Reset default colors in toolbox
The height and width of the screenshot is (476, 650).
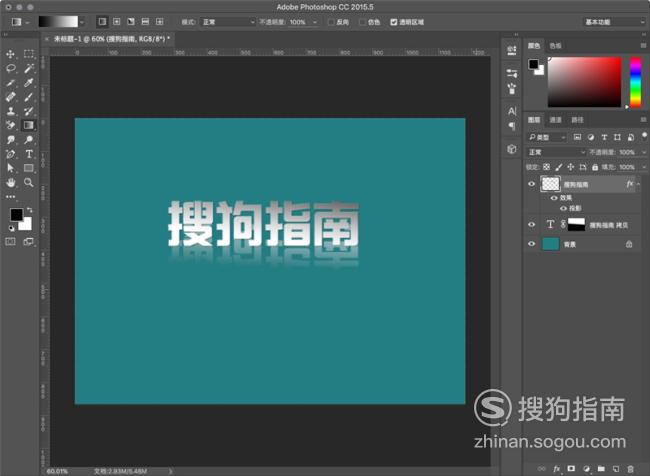(x=12, y=228)
